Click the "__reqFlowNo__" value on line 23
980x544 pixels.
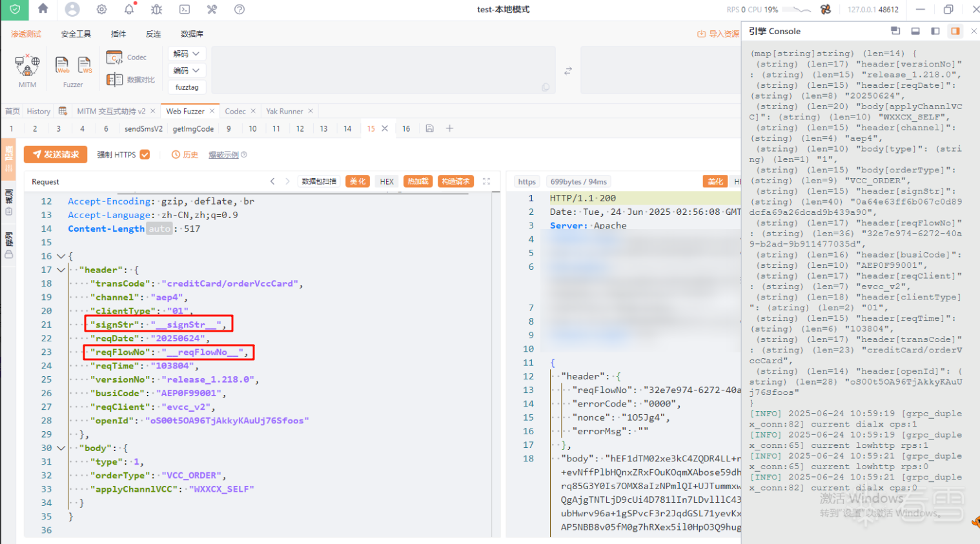point(203,352)
